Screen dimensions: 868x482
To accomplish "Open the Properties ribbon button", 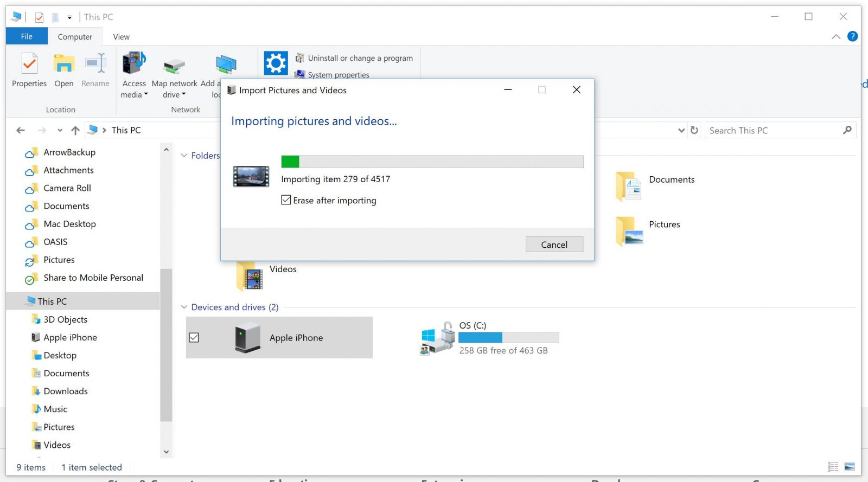I will 29,69.
